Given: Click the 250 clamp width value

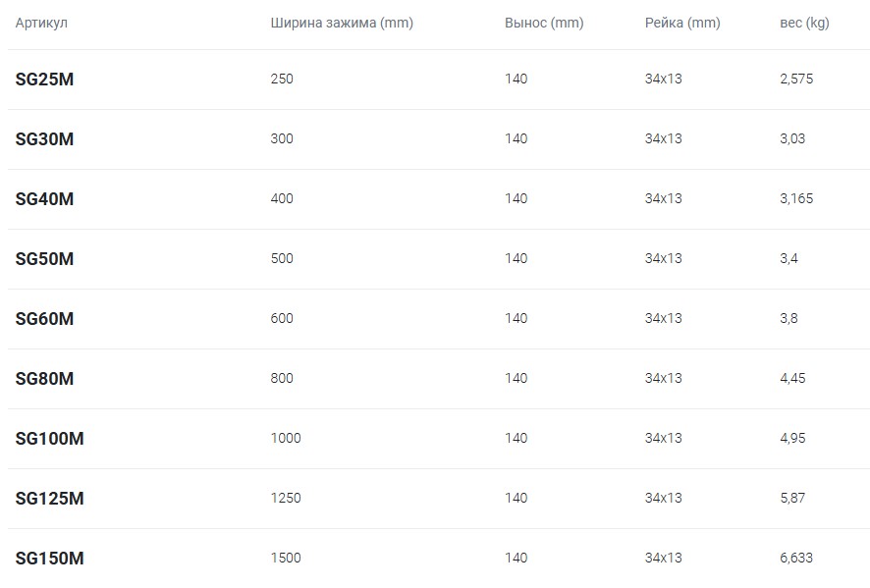Looking at the screenshot, I should tap(282, 79).
